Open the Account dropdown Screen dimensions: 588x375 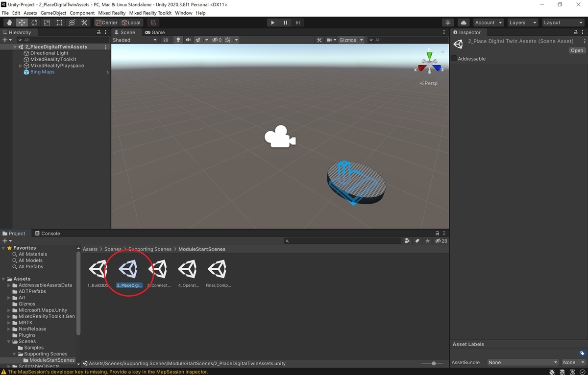click(489, 23)
